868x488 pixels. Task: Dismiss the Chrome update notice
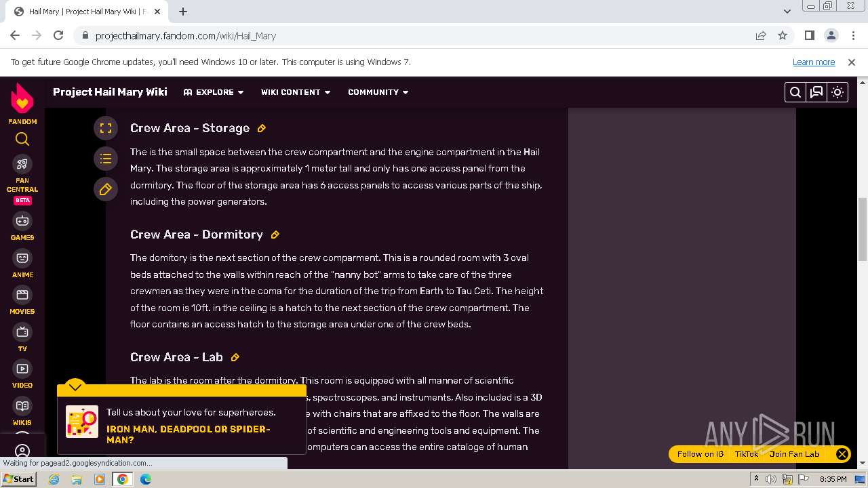(x=852, y=62)
